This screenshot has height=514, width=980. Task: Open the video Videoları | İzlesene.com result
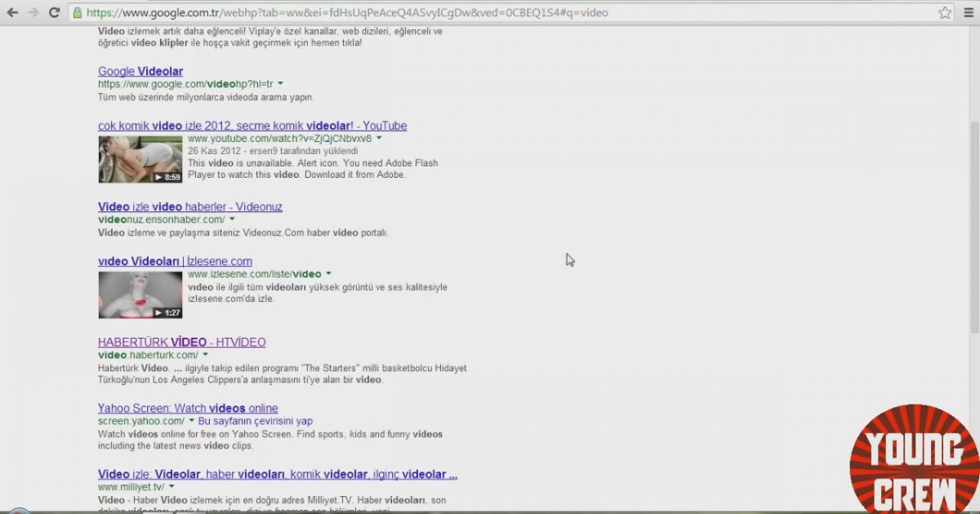tap(175, 261)
